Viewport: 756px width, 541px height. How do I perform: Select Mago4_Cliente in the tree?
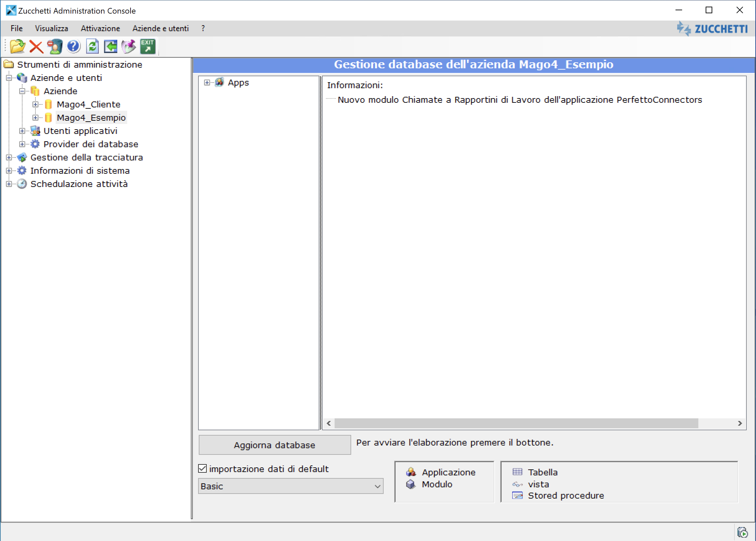click(88, 104)
